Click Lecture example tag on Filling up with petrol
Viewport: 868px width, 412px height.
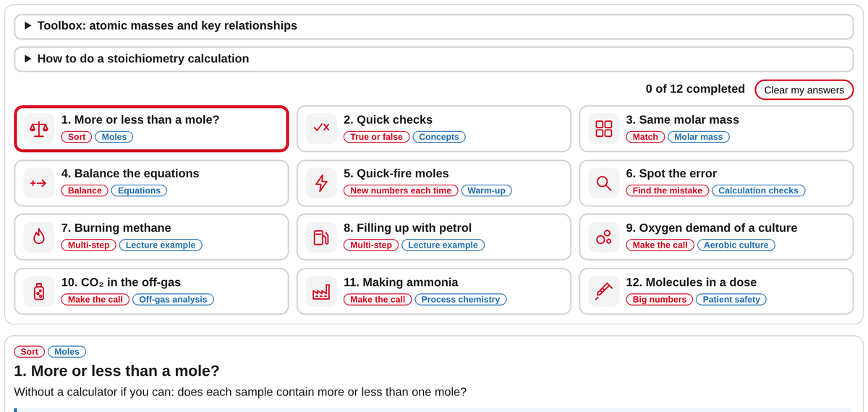pos(443,245)
